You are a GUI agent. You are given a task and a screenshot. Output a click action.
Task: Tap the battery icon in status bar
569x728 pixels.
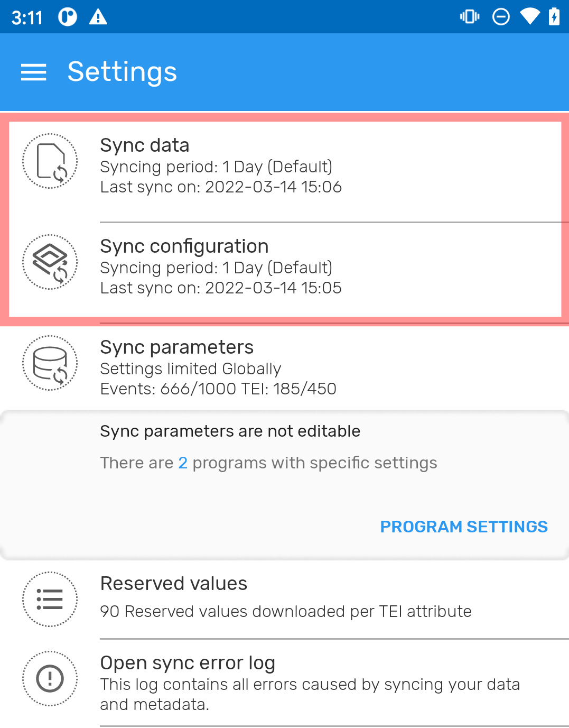pyautogui.click(x=554, y=17)
